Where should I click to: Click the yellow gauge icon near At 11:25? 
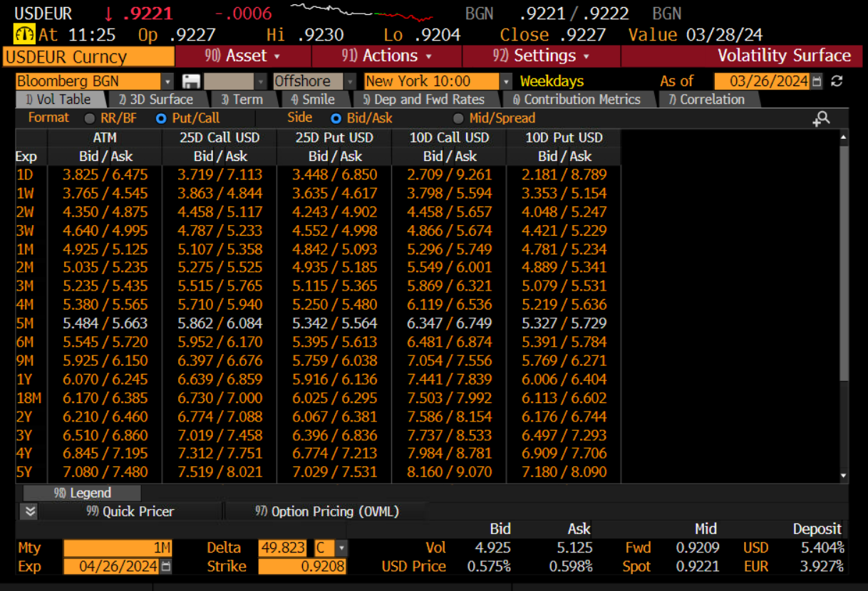pos(24,34)
